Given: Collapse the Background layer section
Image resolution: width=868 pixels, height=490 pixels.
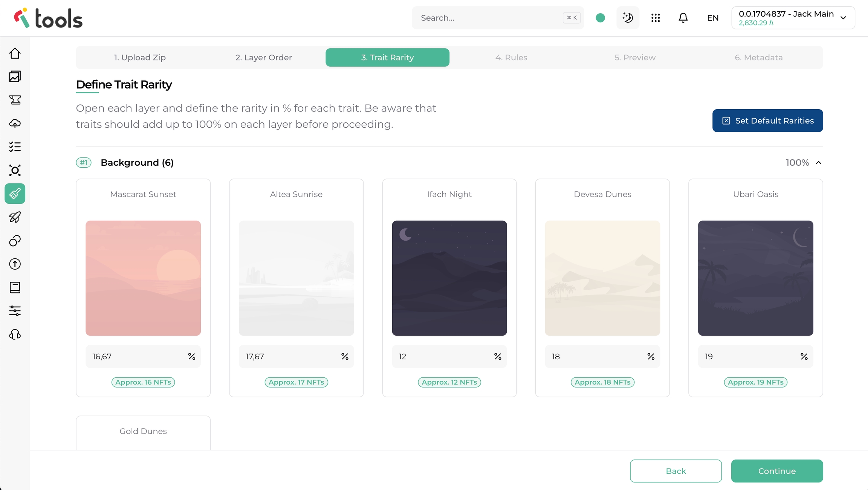Looking at the screenshot, I should [819, 163].
